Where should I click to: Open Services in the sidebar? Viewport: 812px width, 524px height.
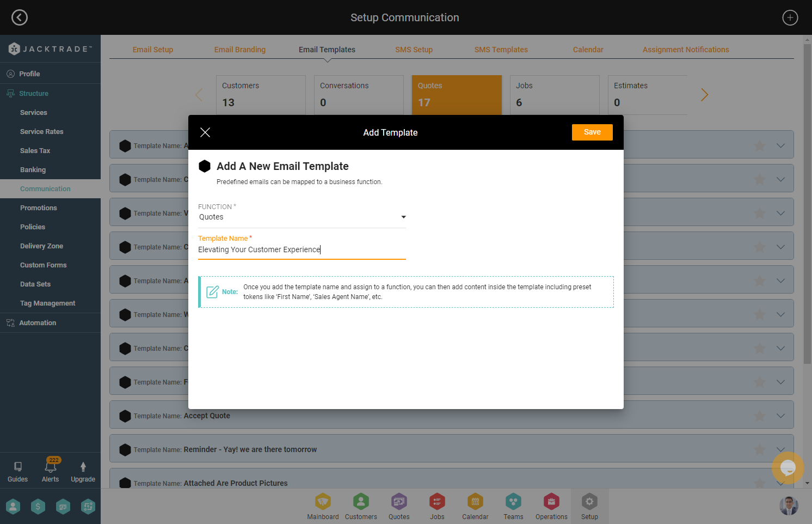[x=34, y=113]
